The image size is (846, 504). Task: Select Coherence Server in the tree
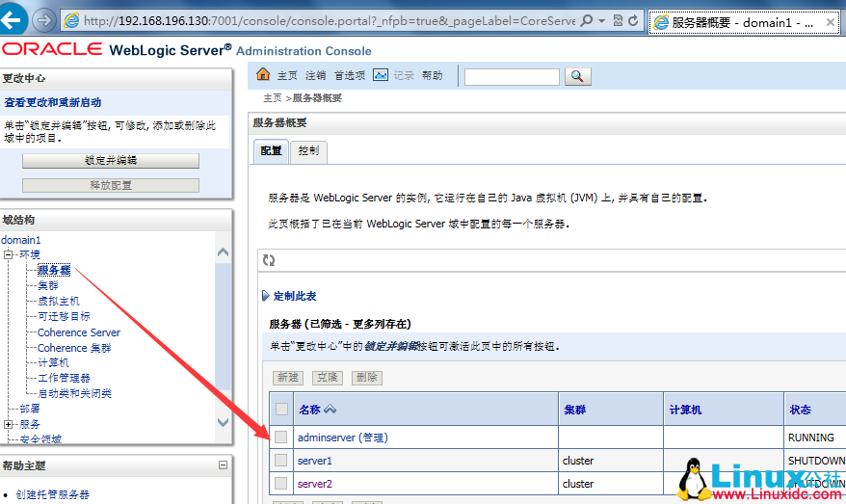pyautogui.click(x=79, y=332)
